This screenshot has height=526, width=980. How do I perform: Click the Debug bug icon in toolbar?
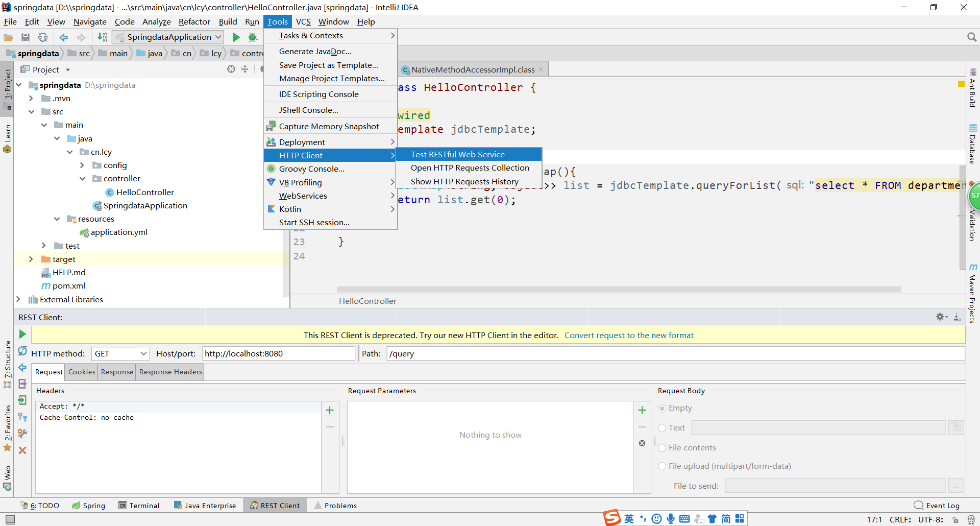click(x=252, y=37)
